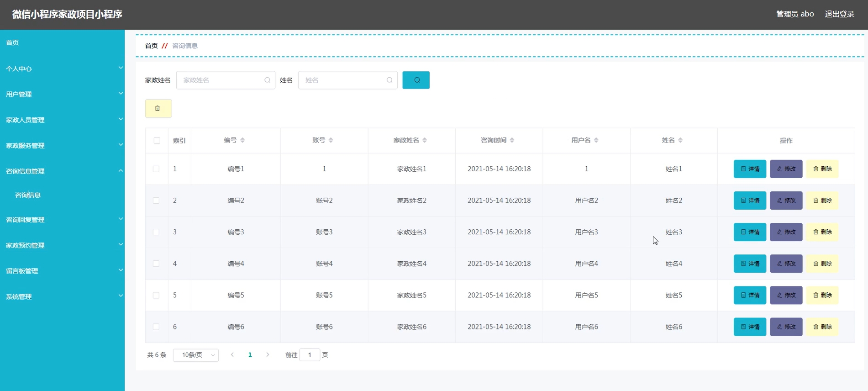
Task: Click 删除 for row 编号6
Action: (x=822, y=327)
